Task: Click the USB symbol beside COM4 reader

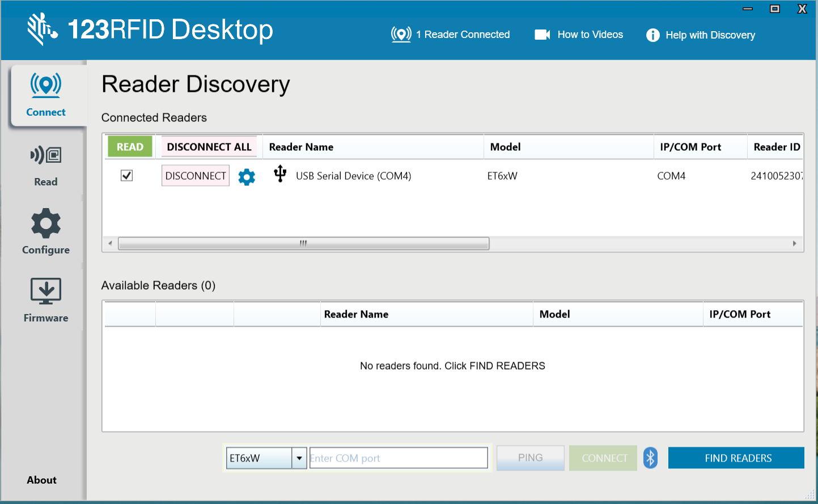Action: pos(280,173)
